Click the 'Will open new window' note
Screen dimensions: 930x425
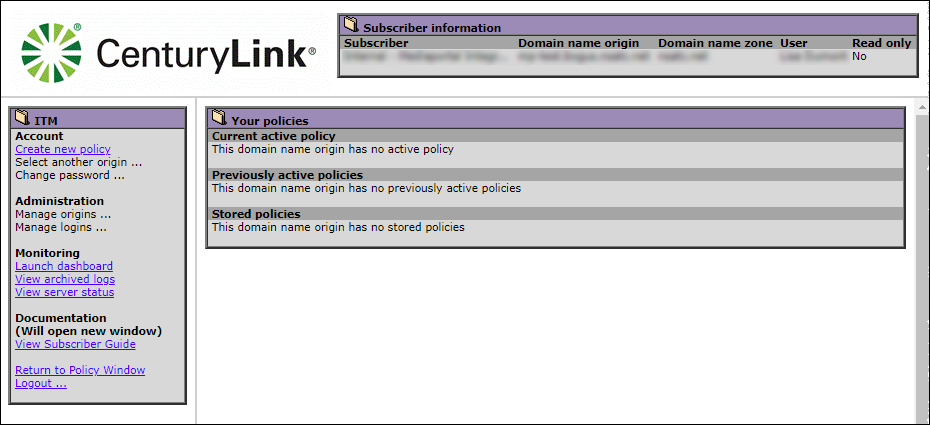[88, 331]
